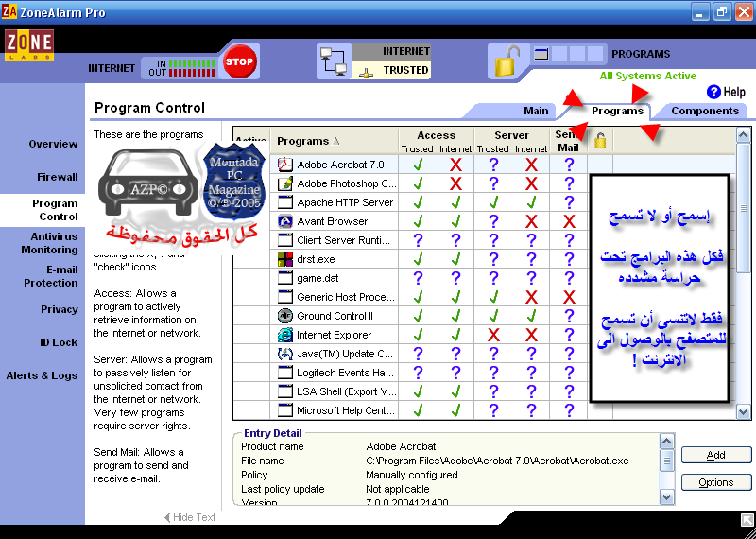This screenshot has height=539, width=756.
Task: Click the Internet Lock padlock icon
Action: pos(507,61)
